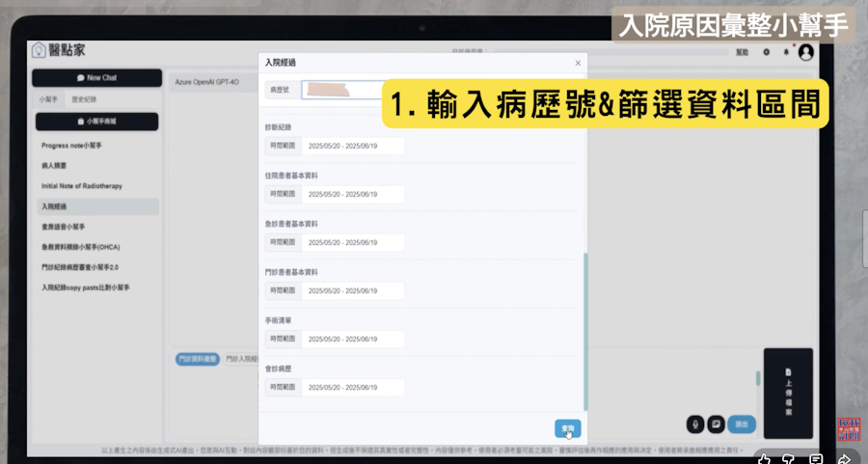The image size is (868, 464).
Task: Select the 小幫手 tab
Action: coord(48,99)
